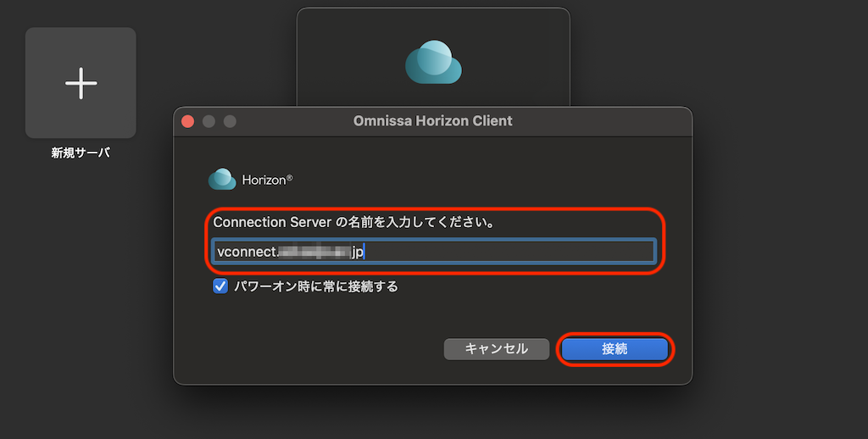The height and width of the screenshot is (439, 868).
Task: Click the Connection Server prompt text
Action: 353,222
